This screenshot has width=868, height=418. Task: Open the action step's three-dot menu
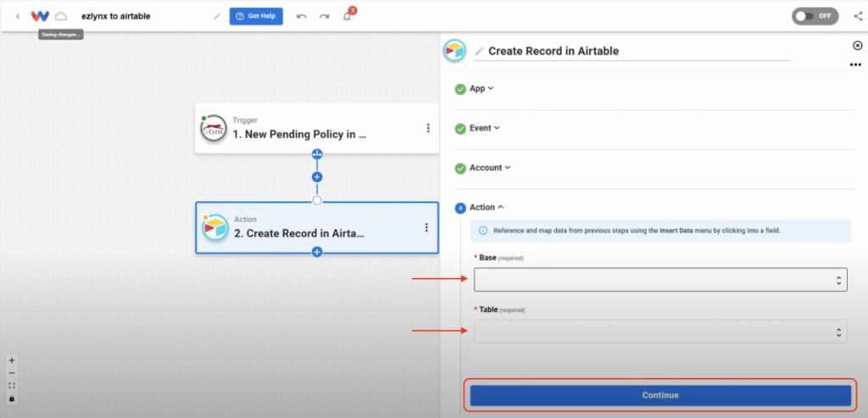(x=426, y=227)
